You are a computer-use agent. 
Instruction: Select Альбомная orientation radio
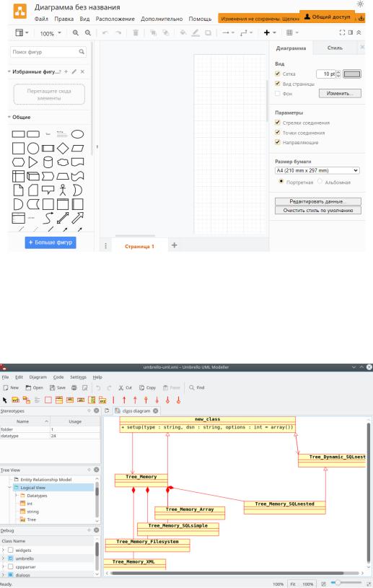(x=320, y=182)
